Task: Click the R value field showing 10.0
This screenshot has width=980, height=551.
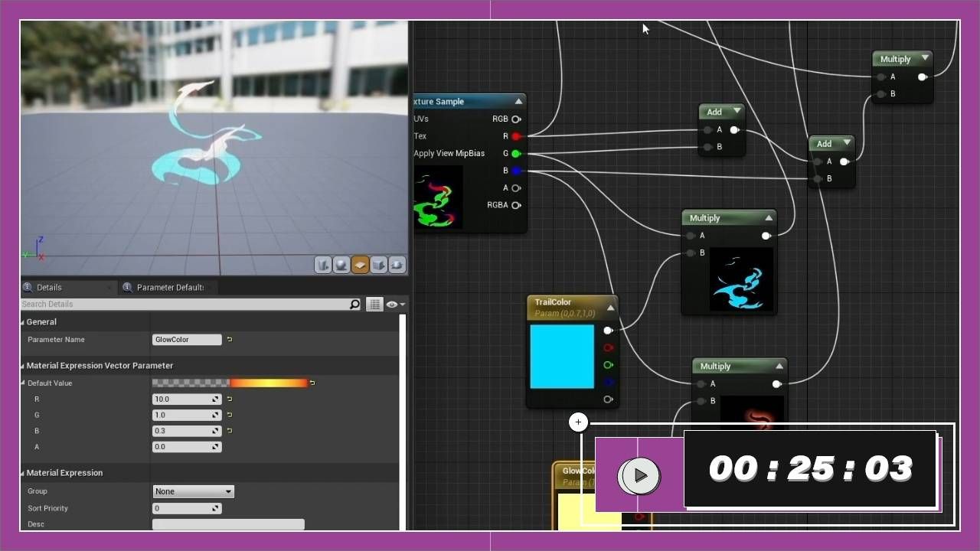Action: 187,399
